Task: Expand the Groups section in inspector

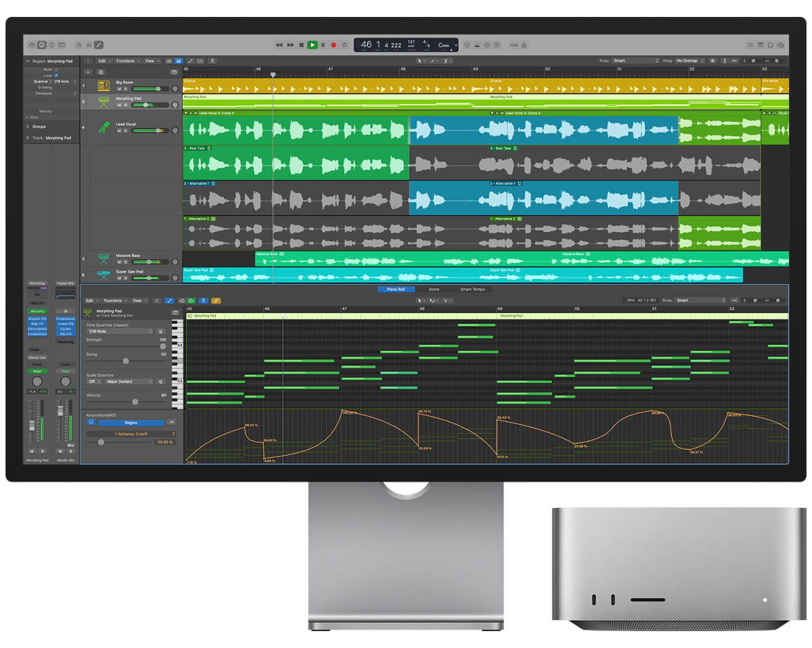Action: click(28, 126)
